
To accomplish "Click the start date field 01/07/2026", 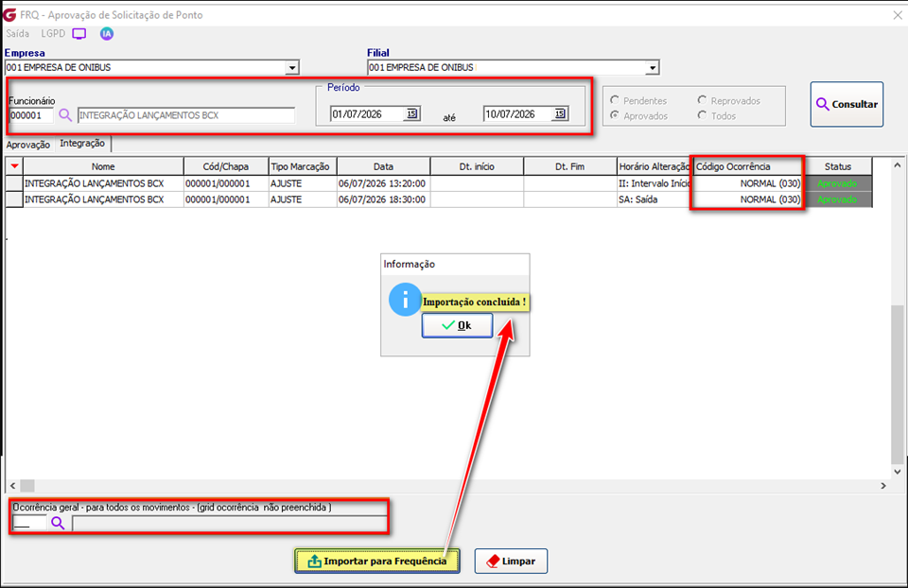I will [x=367, y=114].
